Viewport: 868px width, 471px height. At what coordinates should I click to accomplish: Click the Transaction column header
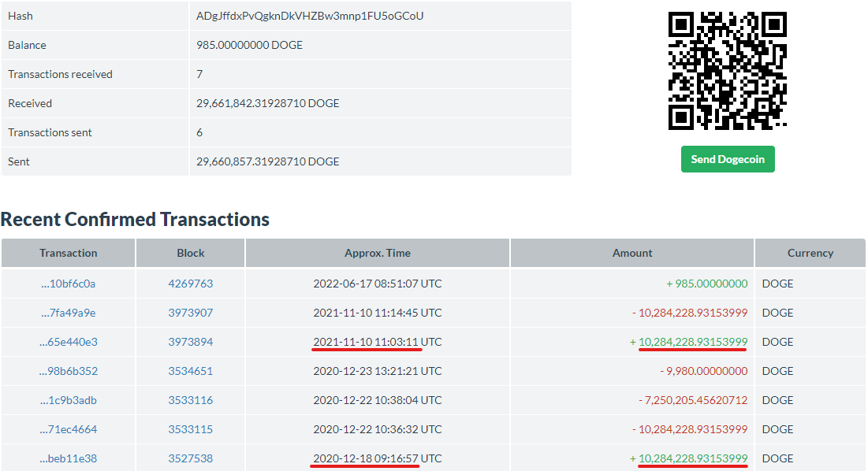(68, 253)
